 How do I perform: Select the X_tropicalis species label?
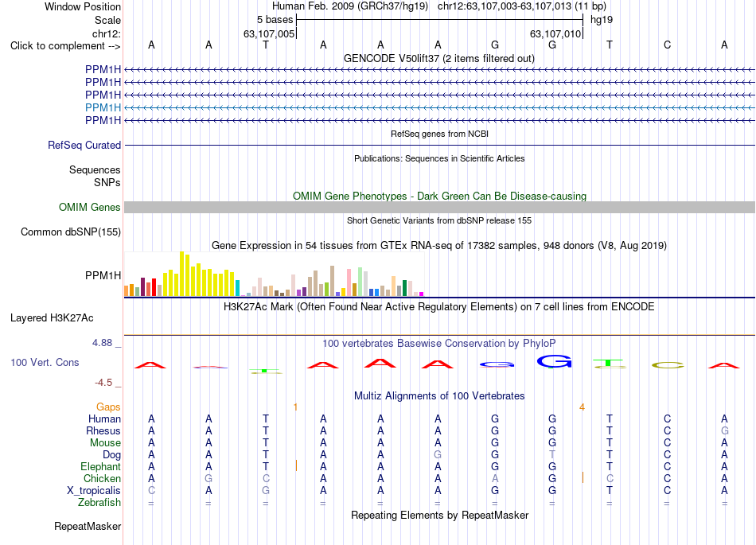click(x=94, y=491)
